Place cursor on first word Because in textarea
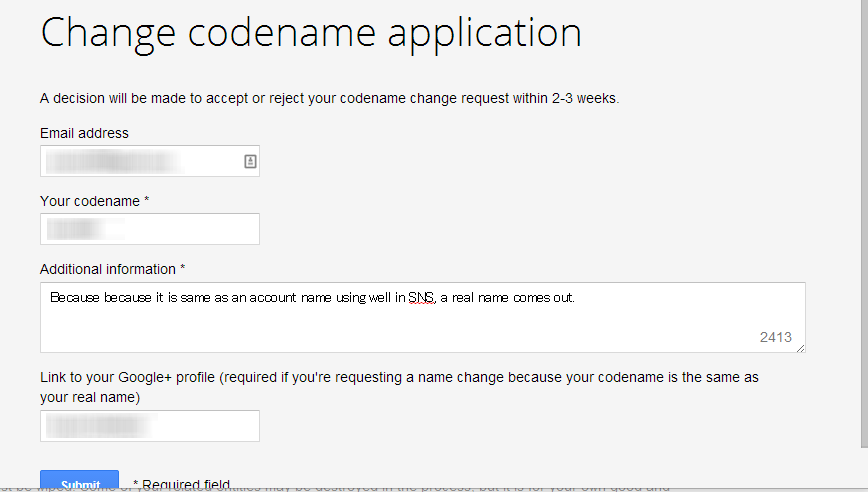Viewport: 868px width, 492px height. click(70, 298)
